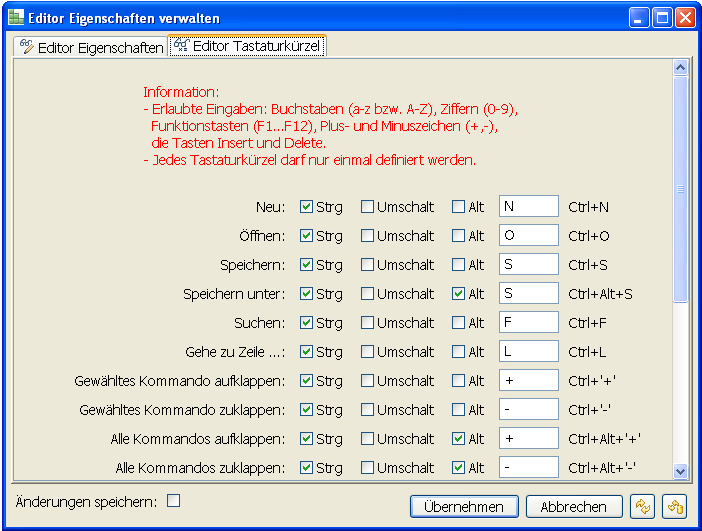Click the application icon in title bar
This screenshot has height=531, width=702.
[16, 18]
